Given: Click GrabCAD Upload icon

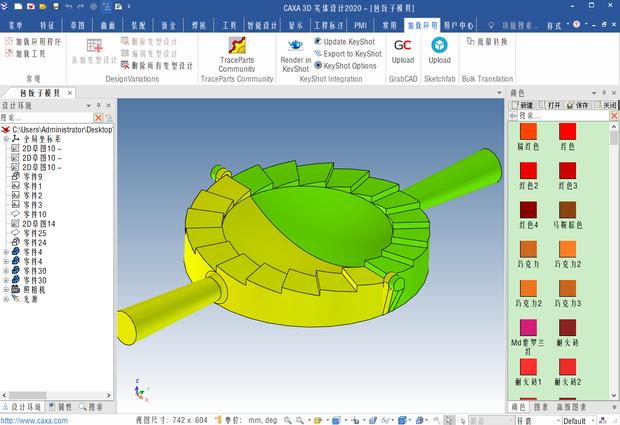Looking at the screenshot, I should click(x=403, y=45).
